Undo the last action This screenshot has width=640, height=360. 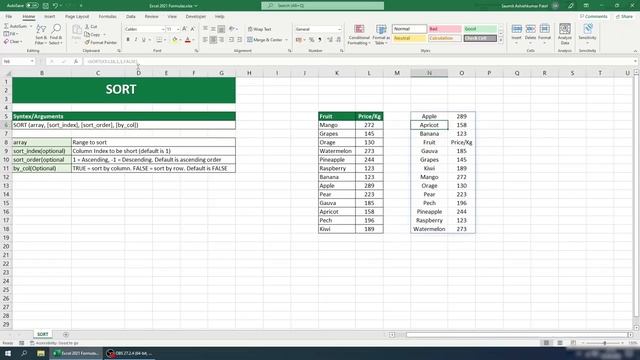[x=55, y=6]
